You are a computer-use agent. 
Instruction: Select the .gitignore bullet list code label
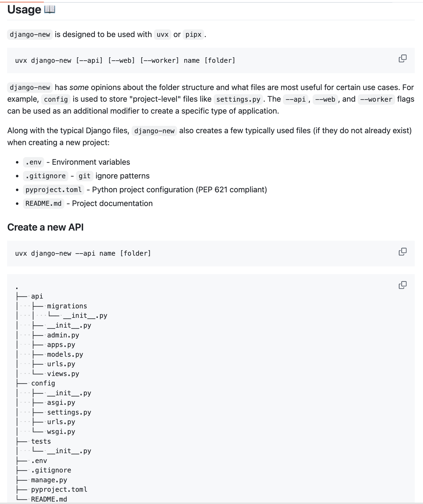46,176
